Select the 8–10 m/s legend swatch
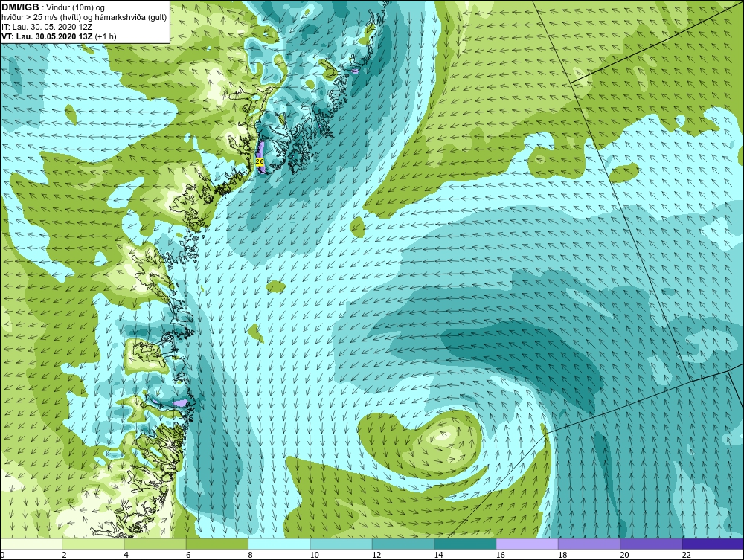The image size is (744, 560). 279,544
